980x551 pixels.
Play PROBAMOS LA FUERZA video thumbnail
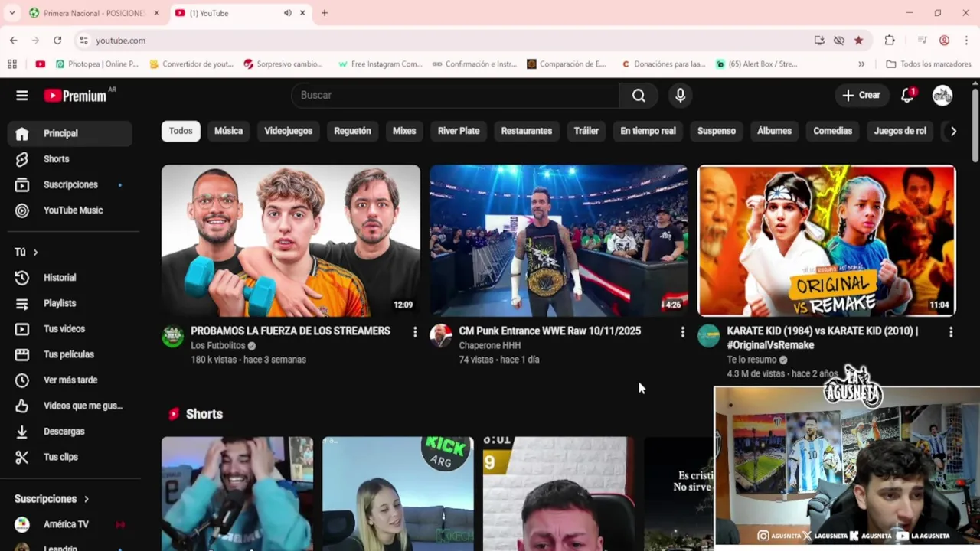[x=291, y=240]
